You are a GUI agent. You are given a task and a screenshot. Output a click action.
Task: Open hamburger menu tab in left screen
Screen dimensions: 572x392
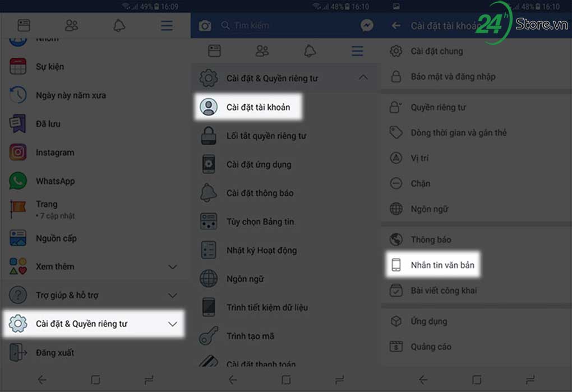click(167, 26)
